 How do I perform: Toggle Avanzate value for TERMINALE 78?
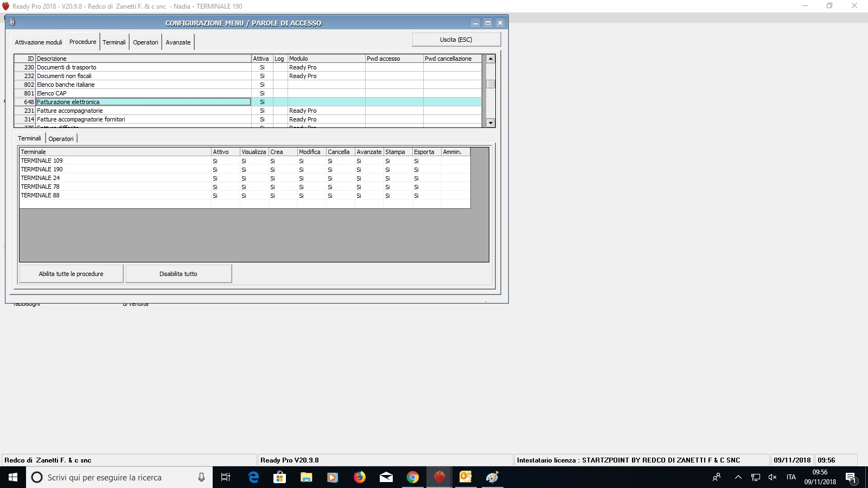click(x=369, y=187)
